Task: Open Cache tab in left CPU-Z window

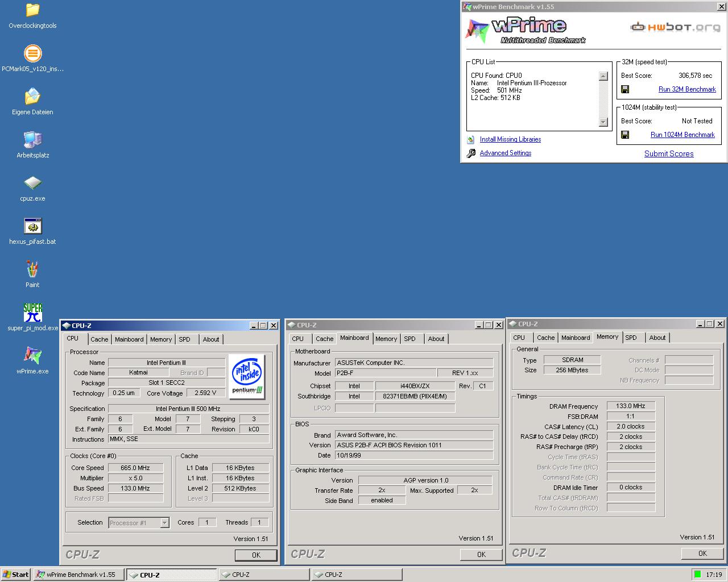Action: click(99, 339)
